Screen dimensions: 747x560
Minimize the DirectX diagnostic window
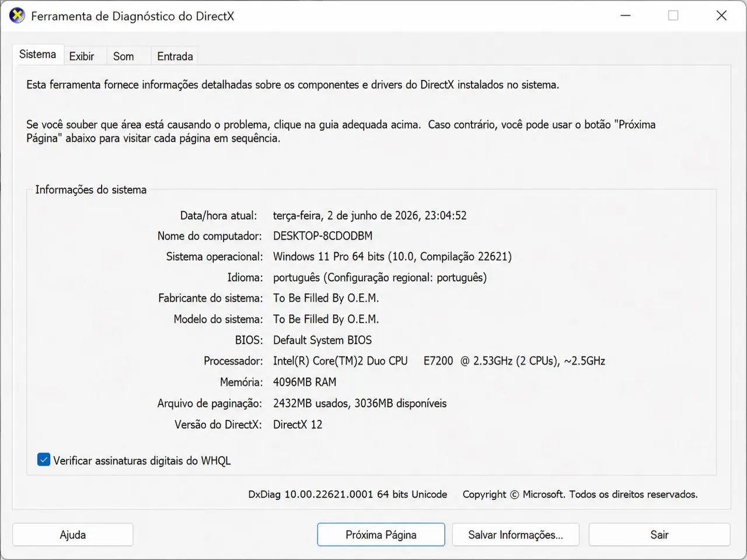[x=626, y=16]
